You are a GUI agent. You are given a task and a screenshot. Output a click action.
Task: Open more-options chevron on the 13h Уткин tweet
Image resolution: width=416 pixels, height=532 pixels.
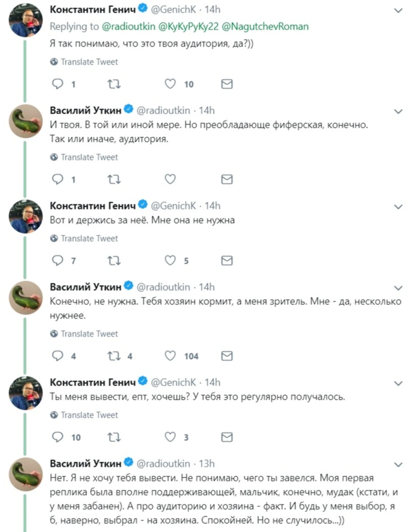click(x=398, y=465)
